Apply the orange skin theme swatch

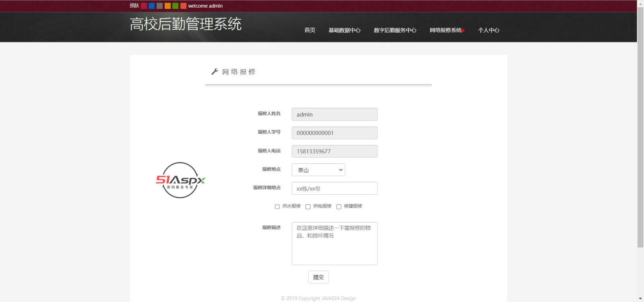167,6
